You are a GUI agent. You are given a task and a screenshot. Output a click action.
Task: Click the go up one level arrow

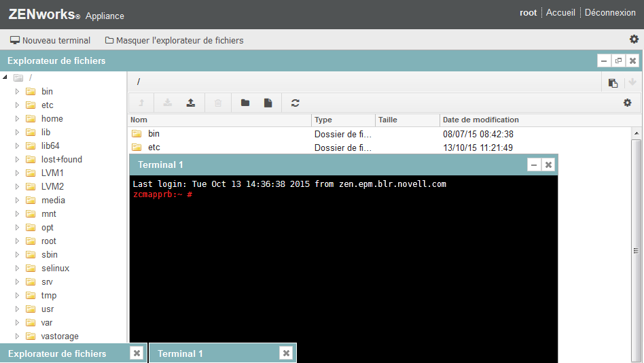tap(141, 103)
